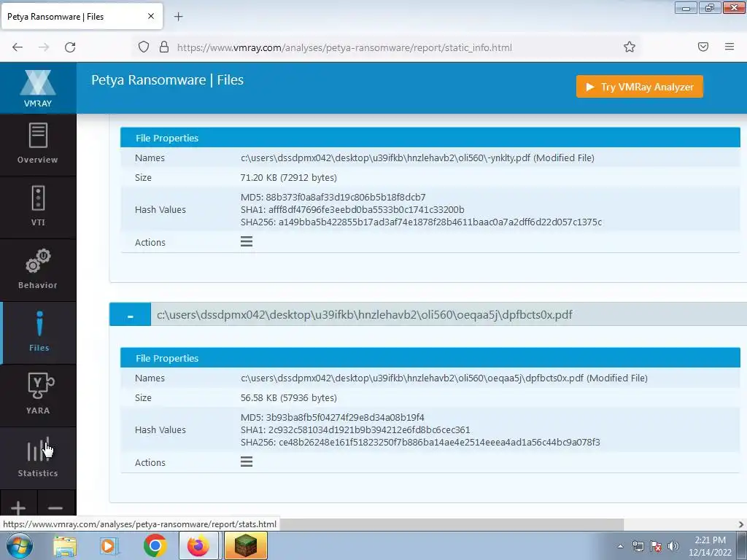Open Firefox application menu
Viewport: 747px width, 560px height.
(729, 47)
